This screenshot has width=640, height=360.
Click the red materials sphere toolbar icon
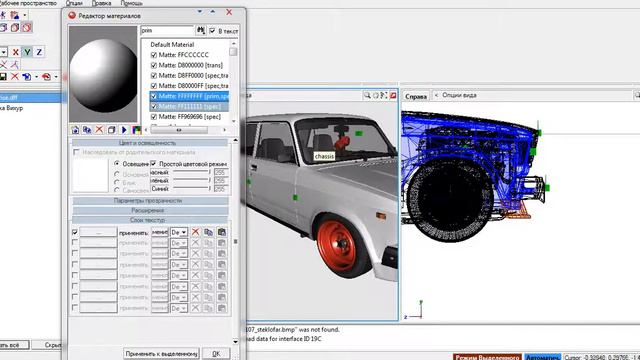click(x=46, y=76)
